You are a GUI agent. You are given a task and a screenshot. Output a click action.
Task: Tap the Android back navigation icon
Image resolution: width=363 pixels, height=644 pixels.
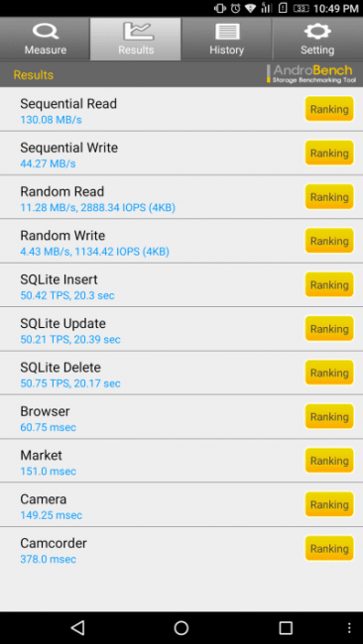tap(77, 627)
